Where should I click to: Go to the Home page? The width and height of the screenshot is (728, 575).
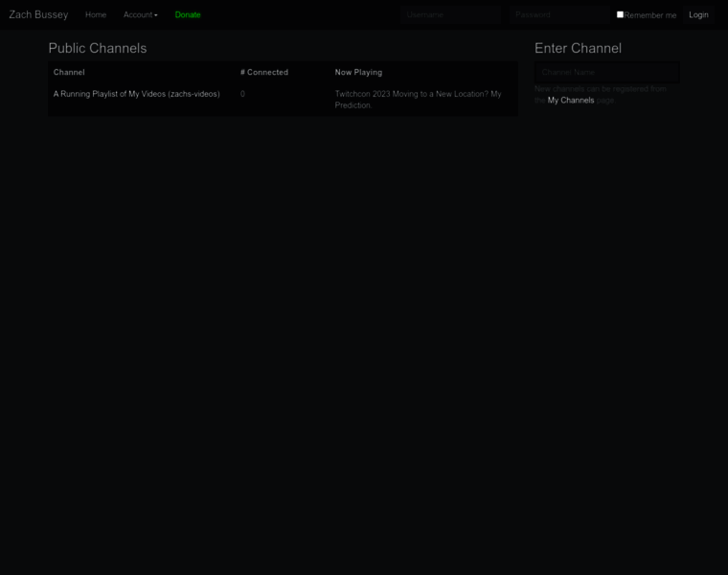tap(96, 14)
